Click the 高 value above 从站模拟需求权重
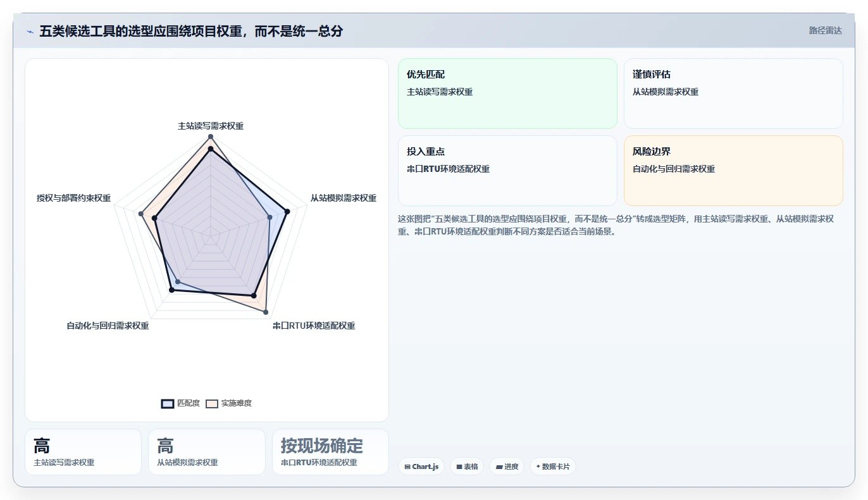Screen dimensions: 868x500 (165, 446)
